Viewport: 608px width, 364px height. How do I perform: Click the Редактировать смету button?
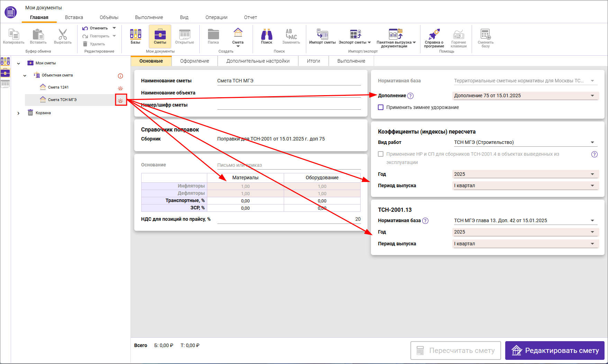(555, 351)
